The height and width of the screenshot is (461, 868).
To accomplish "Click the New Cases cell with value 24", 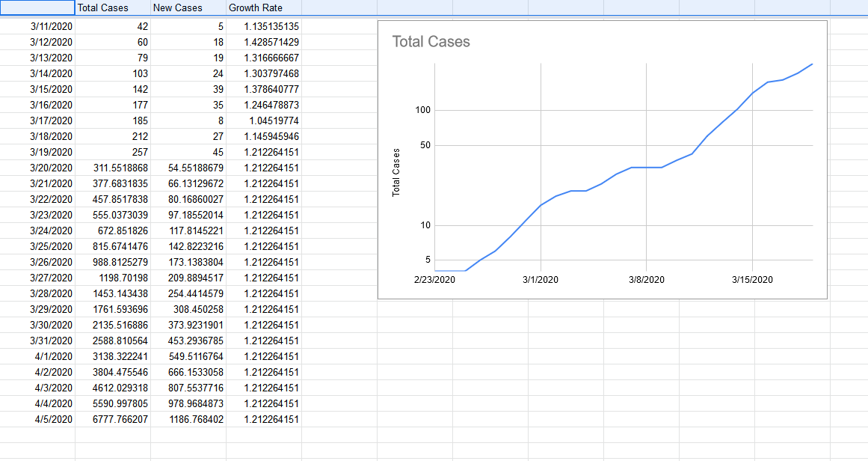I will [188, 73].
